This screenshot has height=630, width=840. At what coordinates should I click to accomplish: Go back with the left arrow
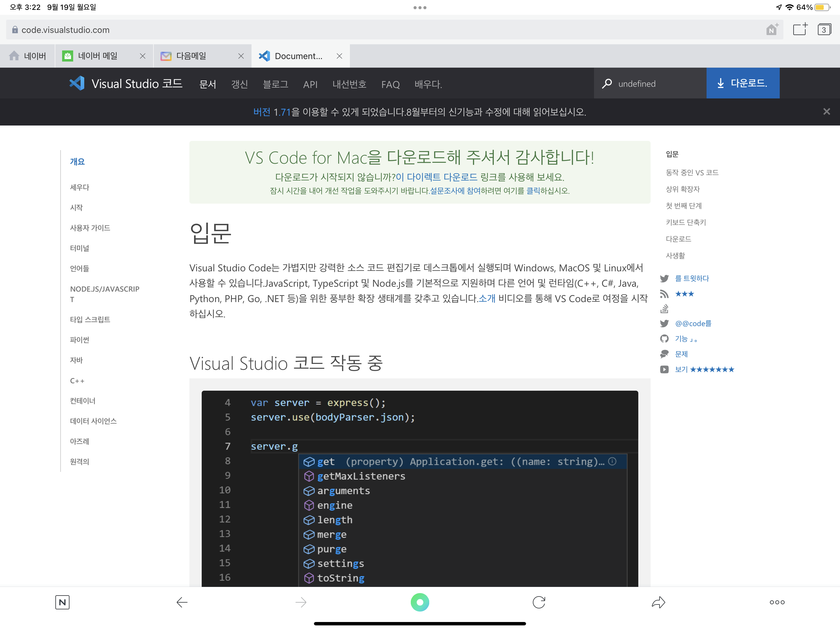182,602
